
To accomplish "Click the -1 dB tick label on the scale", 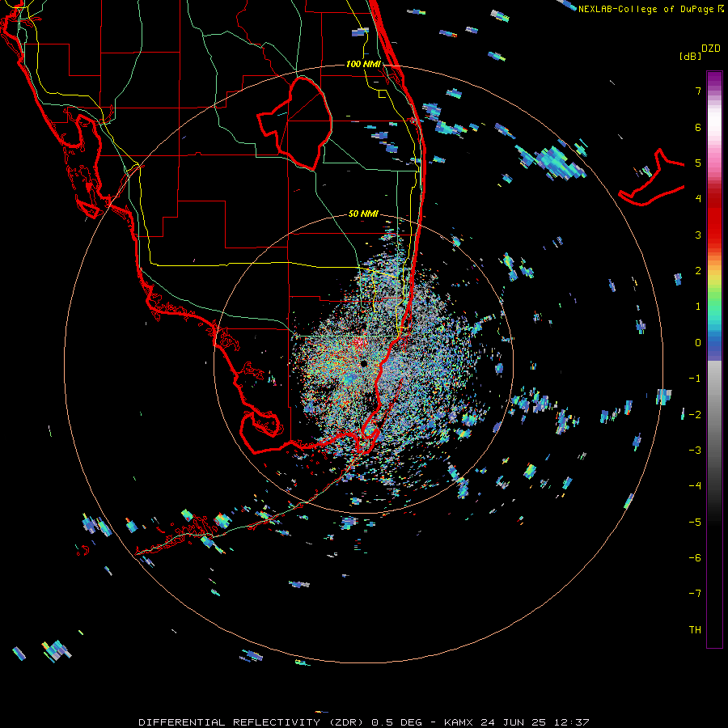I will pos(695,379).
